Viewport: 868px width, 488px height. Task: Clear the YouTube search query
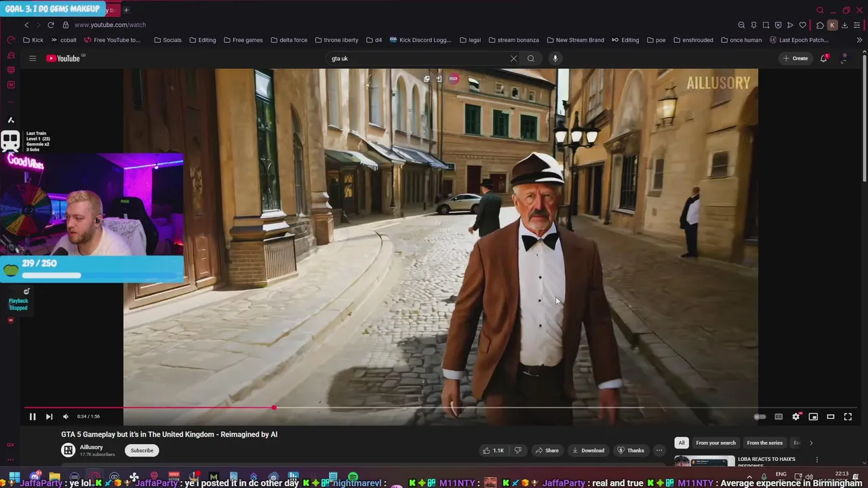pos(513,58)
